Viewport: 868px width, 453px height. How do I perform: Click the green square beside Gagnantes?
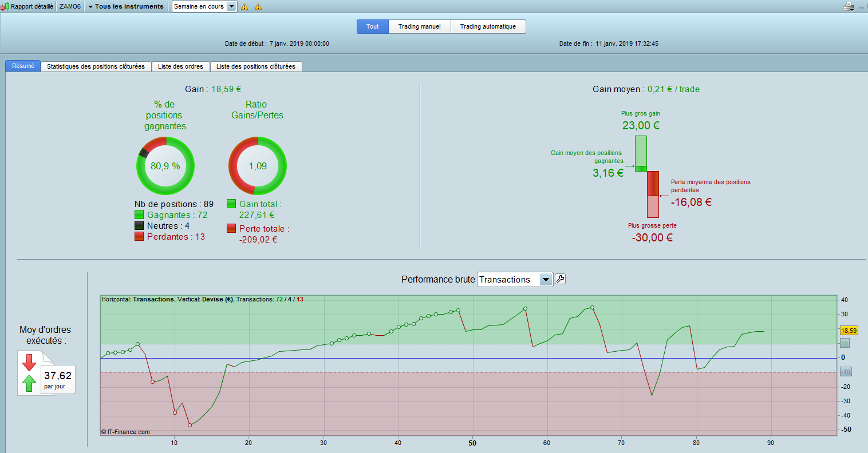pos(139,215)
